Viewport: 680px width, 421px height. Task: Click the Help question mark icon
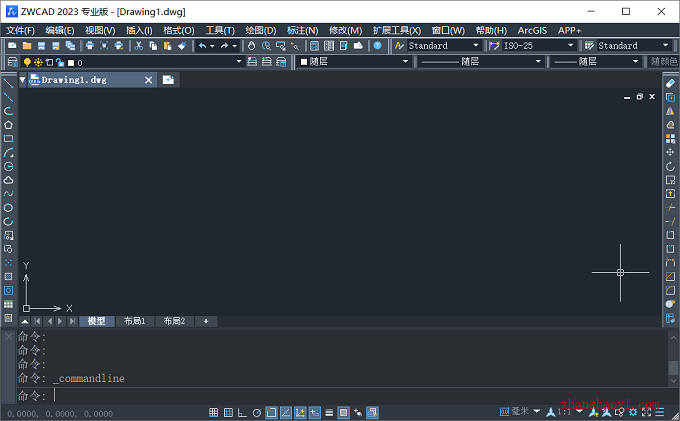(377, 46)
